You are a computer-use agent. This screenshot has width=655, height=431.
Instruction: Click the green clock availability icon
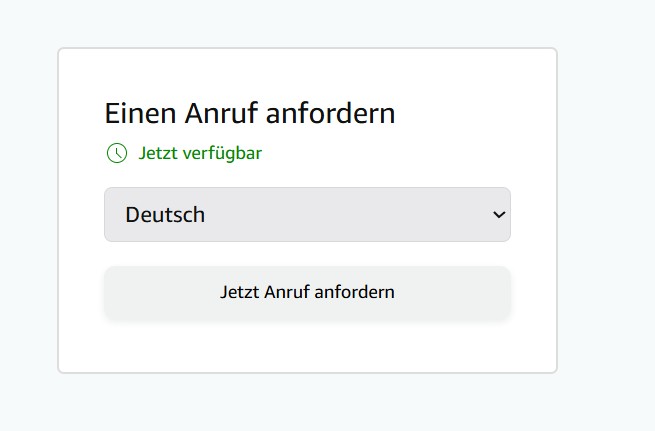[117, 153]
